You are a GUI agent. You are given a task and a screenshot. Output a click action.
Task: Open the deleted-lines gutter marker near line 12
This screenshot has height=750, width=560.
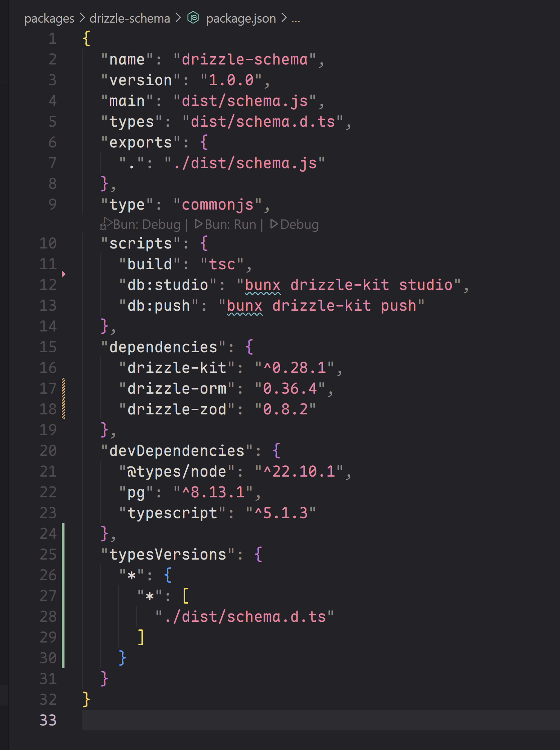click(x=64, y=274)
